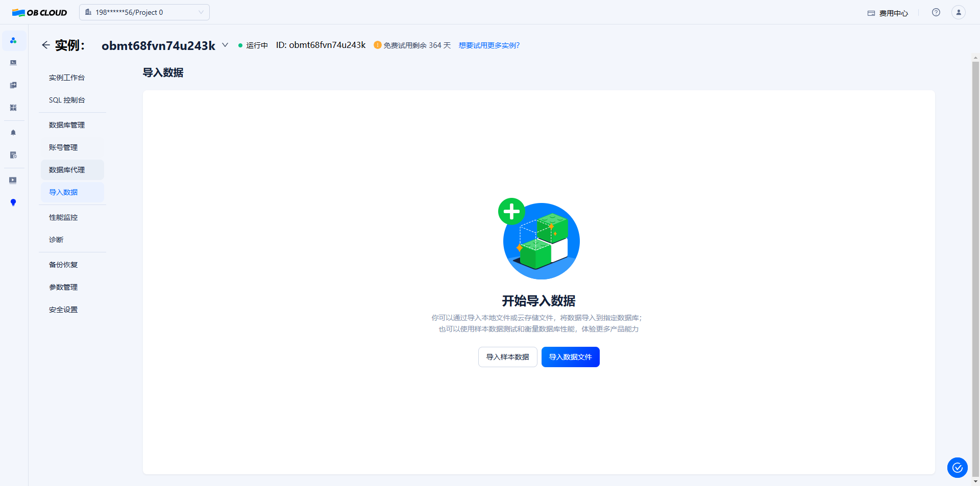The width and height of the screenshot is (980, 486).
Task: Click the audit document icon in the sidebar
Action: pyautogui.click(x=13, y=155)
